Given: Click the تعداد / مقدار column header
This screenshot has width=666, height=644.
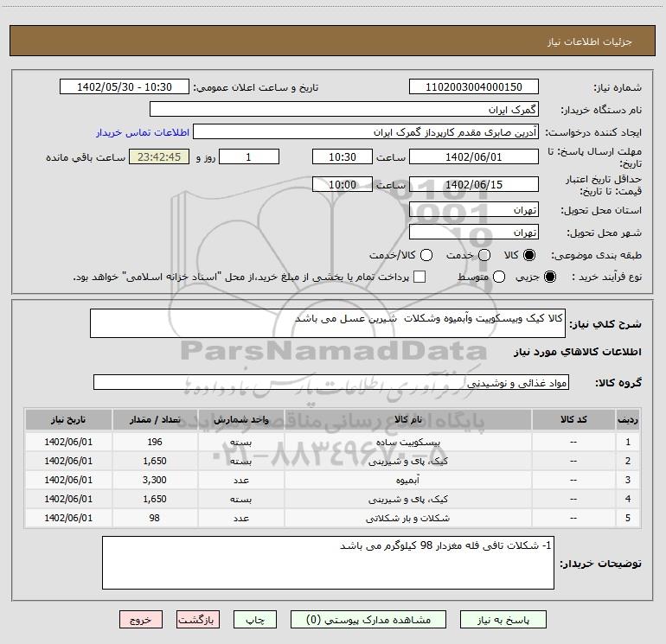Looking at the screenshot, I should (x=155, y=419).
